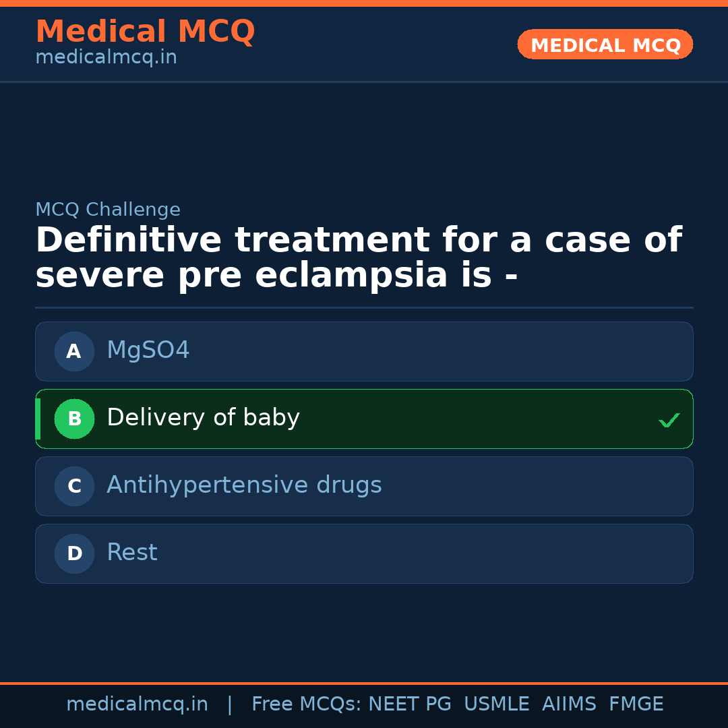This screenshot has width=728, height=728.
Task: Open the NEET PG category in footer
Action: pos(409,704)
